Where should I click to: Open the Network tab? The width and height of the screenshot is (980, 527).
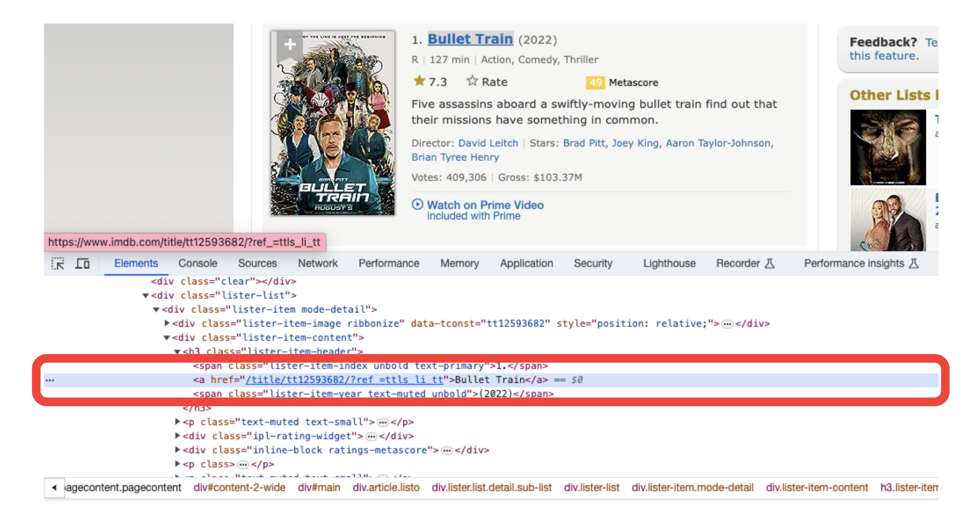click(317, 263)
